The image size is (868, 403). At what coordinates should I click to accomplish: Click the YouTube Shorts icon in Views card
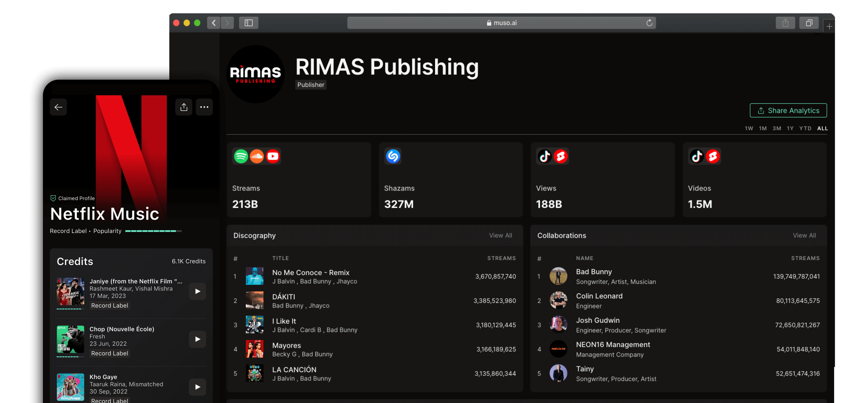coord(561,156)
